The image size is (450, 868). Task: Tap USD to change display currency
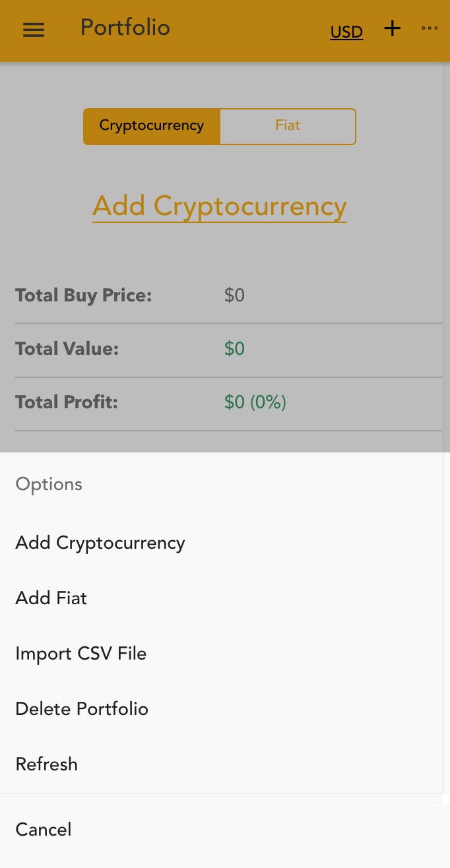[346, 32]
